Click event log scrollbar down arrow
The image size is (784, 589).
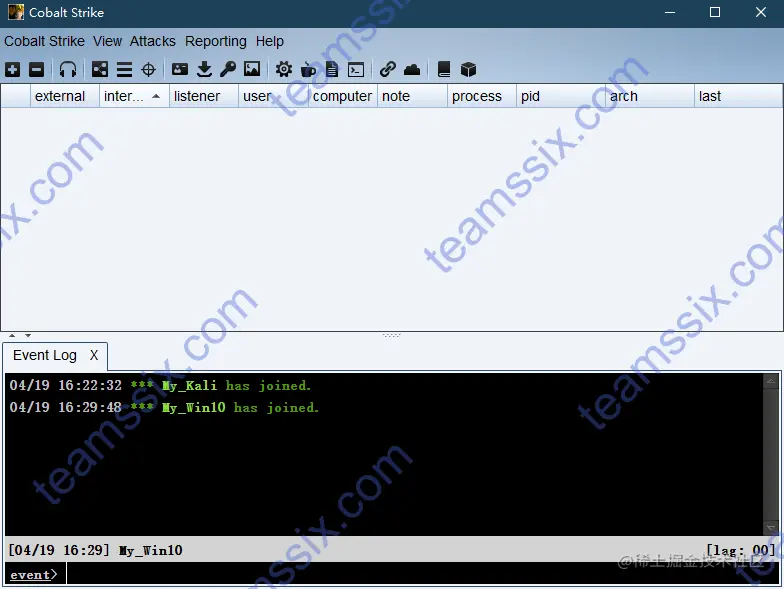[770, 528]
